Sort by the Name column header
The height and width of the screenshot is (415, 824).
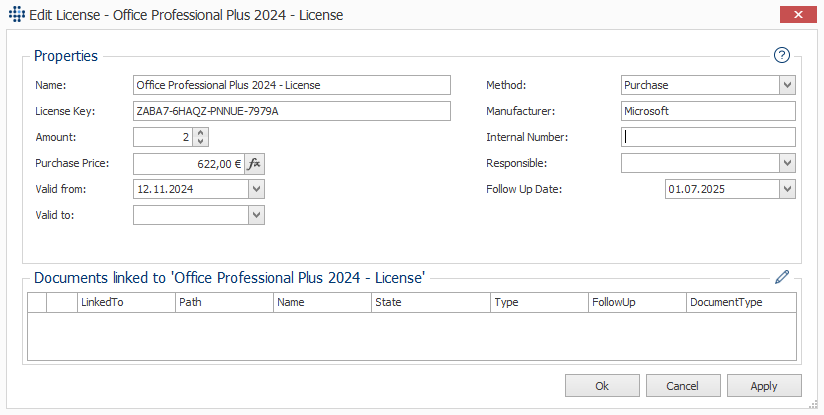322,302
